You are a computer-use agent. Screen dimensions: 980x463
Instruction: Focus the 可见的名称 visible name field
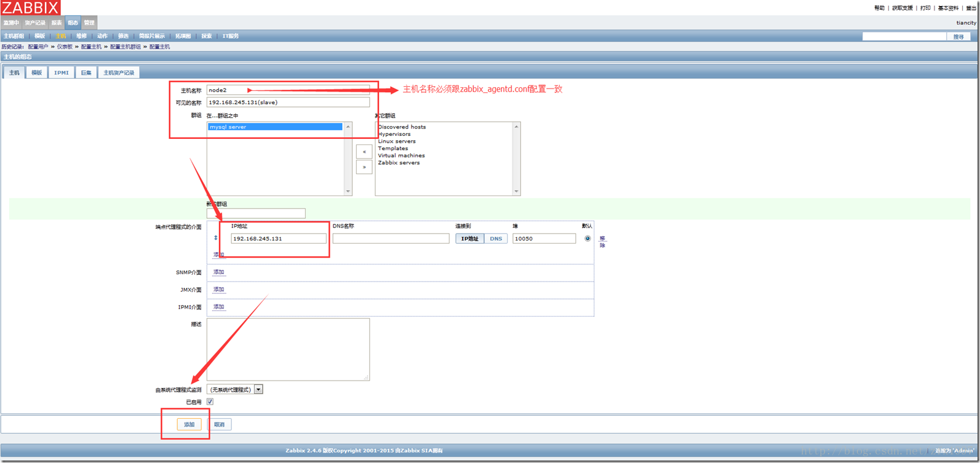(x=288, y=102)
